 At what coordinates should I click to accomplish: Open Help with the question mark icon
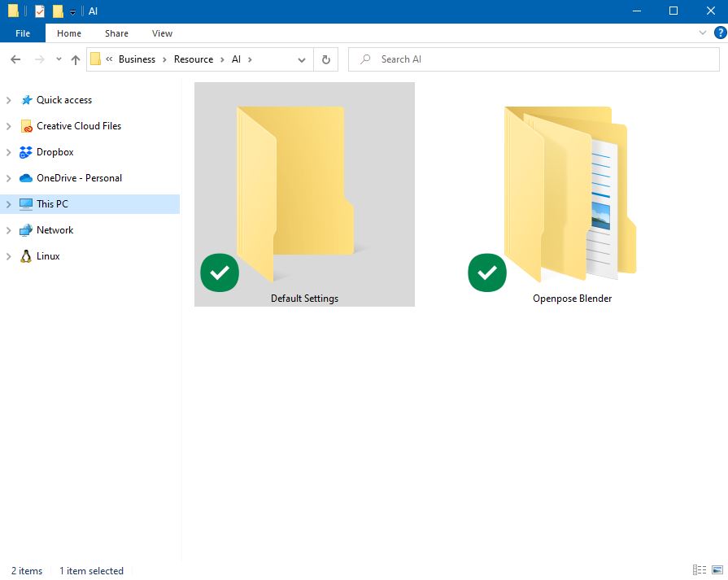[x=720, y=33]
